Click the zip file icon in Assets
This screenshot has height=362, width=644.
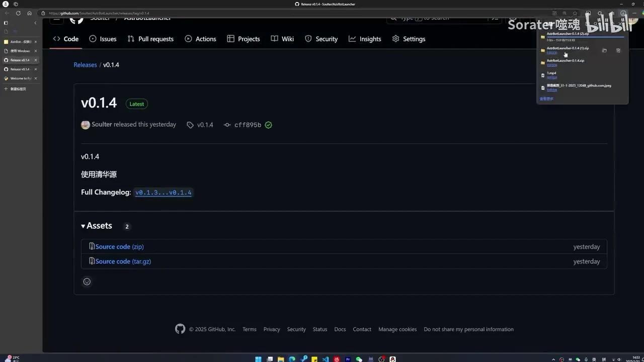point(92,246)
